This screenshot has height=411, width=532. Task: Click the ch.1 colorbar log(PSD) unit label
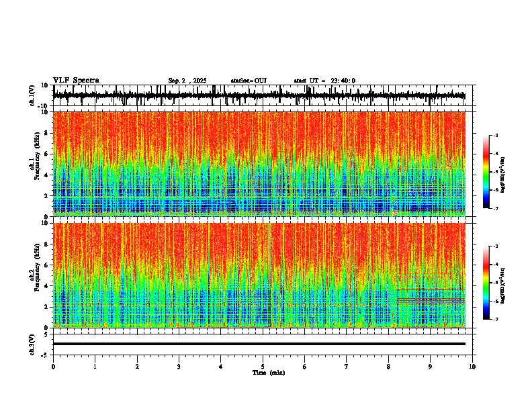[x=503, y=175]
